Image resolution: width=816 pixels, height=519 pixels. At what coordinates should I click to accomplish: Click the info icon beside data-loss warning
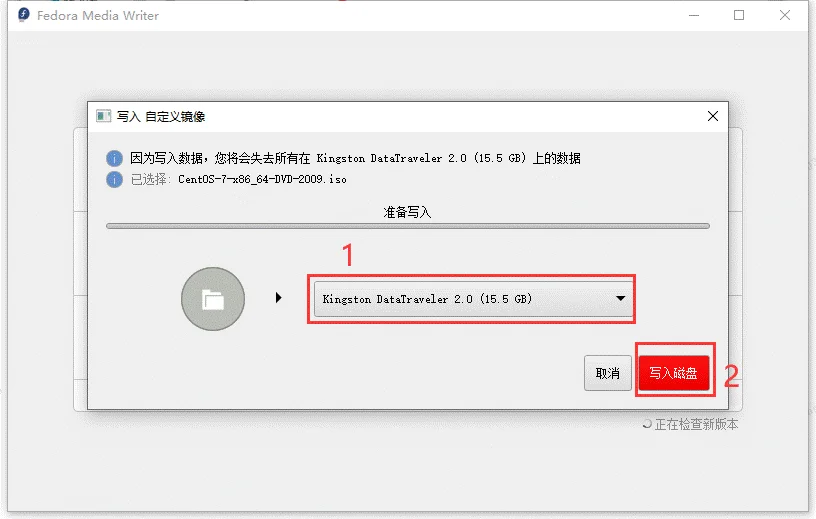point(114,158)
